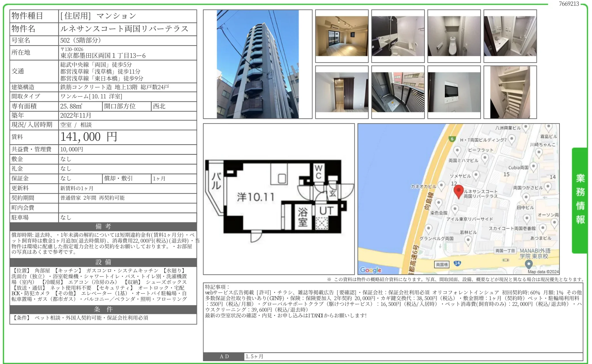592x364 pixels.
Task: Click the Google logo on map
Action: pyautogui.click(x=371, y=270)
